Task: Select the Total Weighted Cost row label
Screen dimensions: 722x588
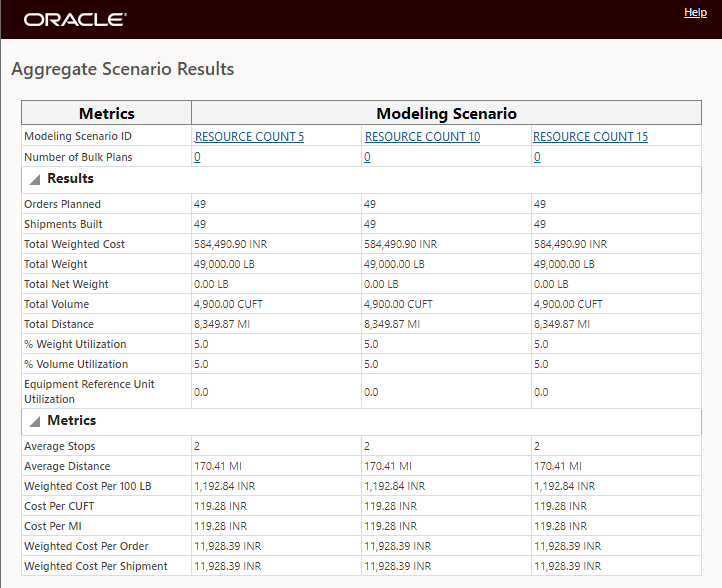Action: tap(74, 244)
